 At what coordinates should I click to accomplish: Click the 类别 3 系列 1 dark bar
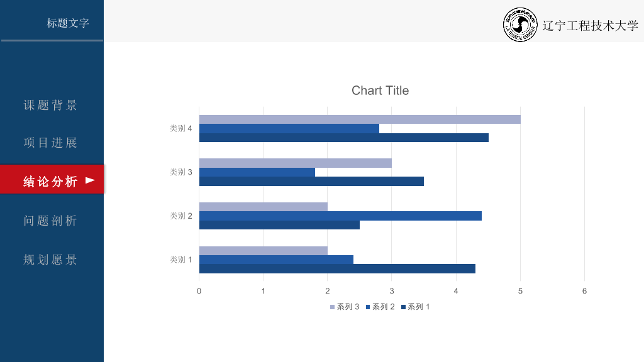click(311, 182)
